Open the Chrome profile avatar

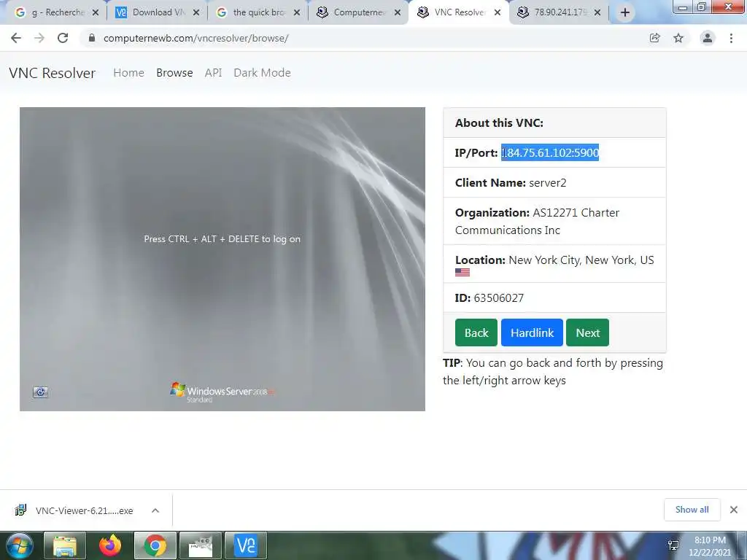pyautogui.click(x=708, y=38)
